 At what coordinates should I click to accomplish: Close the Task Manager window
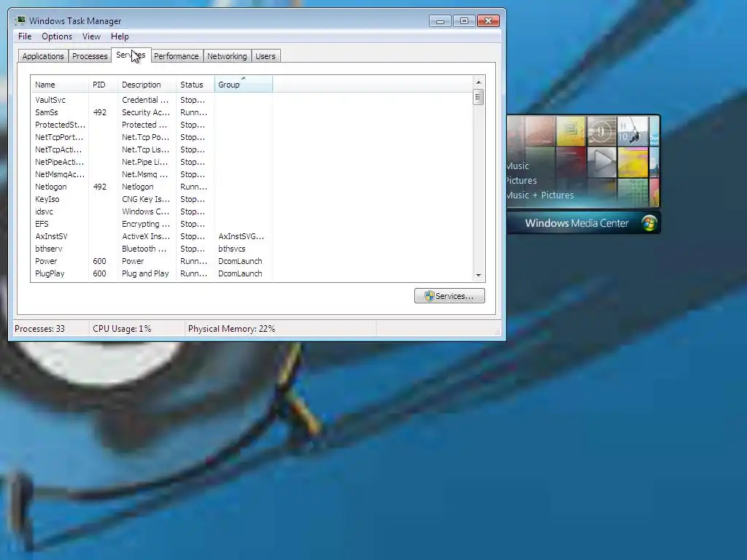(x=488, y=21)
